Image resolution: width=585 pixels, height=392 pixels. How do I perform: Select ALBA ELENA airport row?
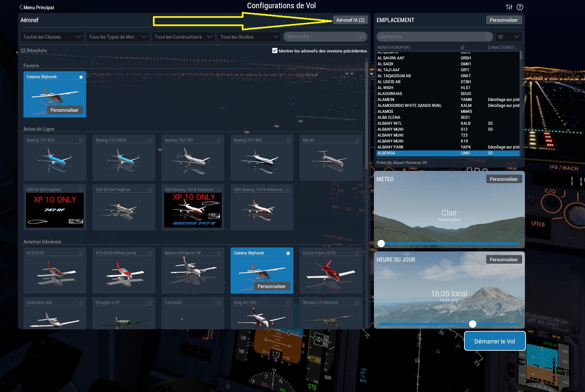(x=448, y=117)
